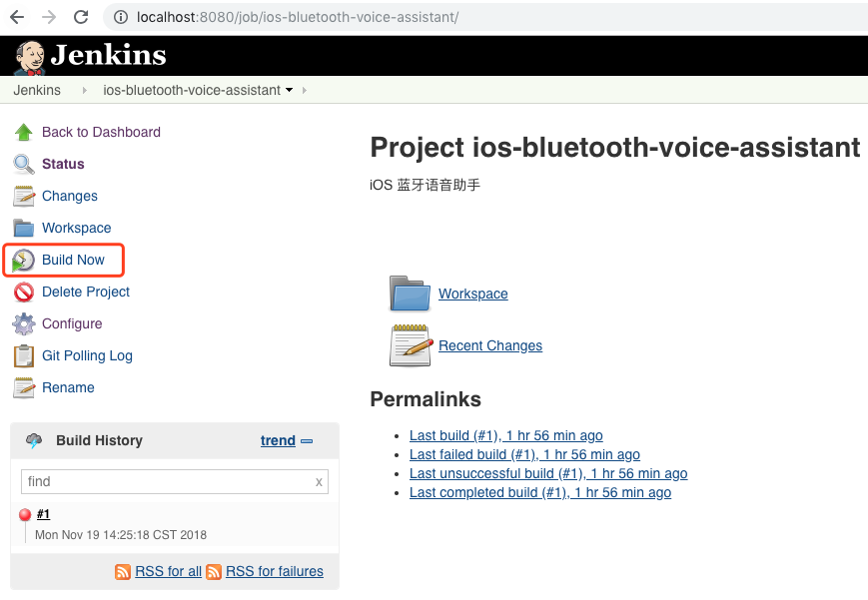Image resolution: width=868 pixels, height=600 pixels.
Task: Click the notepad Rename icon
Action: tap(23, 388)
